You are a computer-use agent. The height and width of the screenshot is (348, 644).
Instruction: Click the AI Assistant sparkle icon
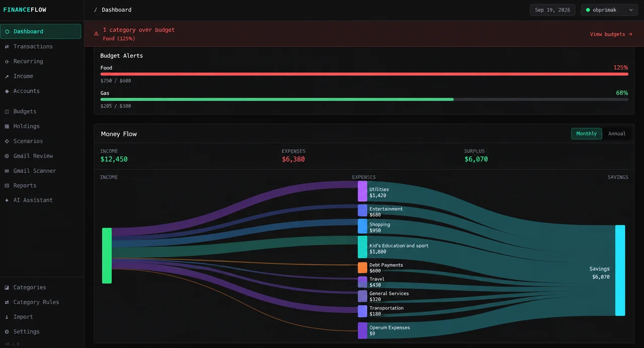point(7,200)
